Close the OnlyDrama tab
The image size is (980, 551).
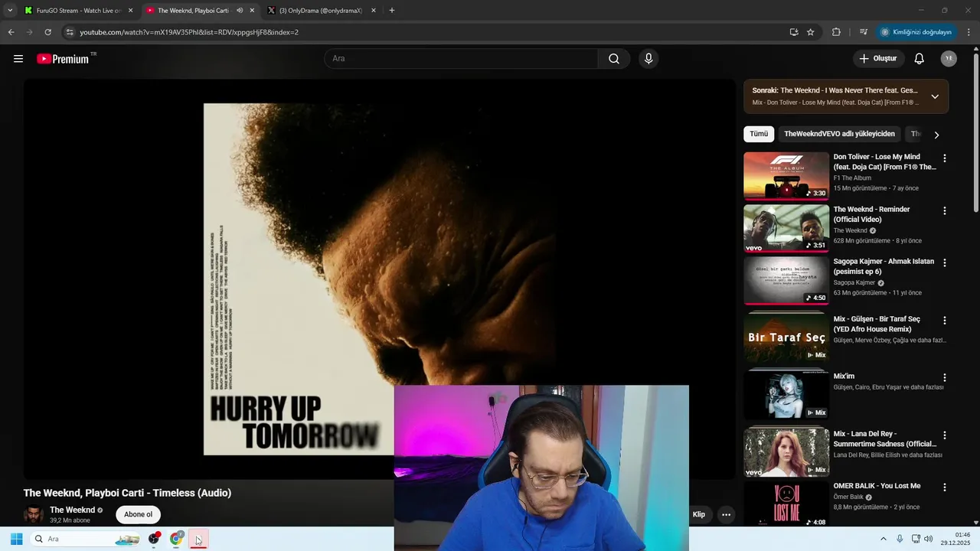[x=374, y=11]
